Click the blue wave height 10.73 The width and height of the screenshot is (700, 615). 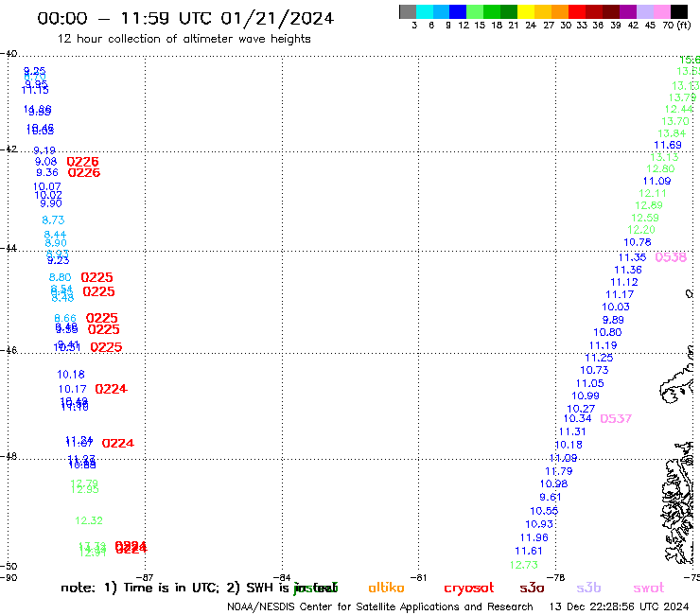[594, 370]
